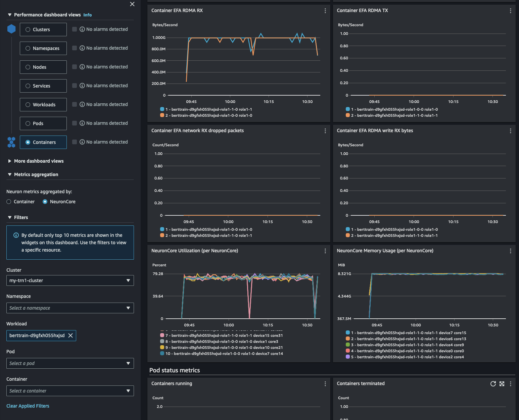Open NeuronCore Memory Usage widget menu
519x420 pixels.
point(510,251)
